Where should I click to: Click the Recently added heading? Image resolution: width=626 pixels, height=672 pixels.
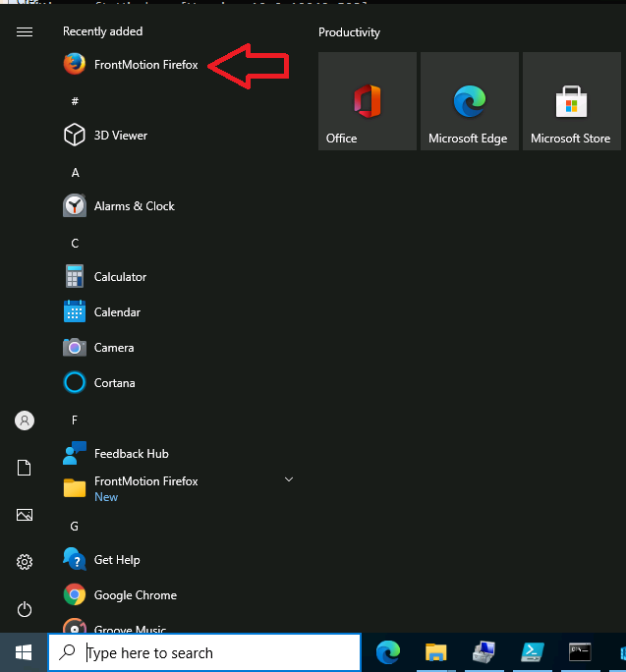pyautogui.click(x=102, y=31)
